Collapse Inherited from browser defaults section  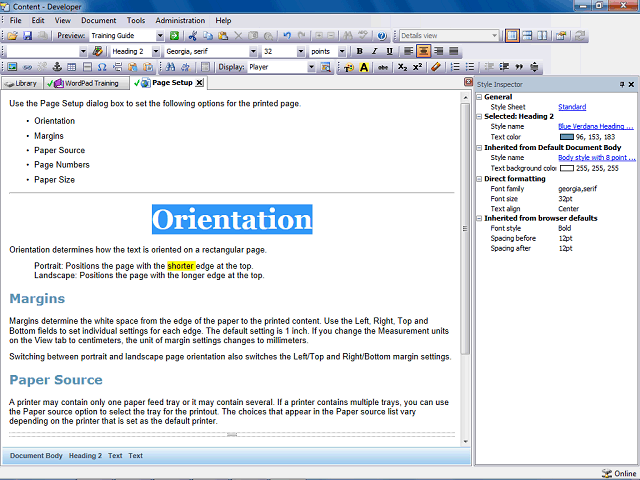pyautogui.click(x=479, y=218)
